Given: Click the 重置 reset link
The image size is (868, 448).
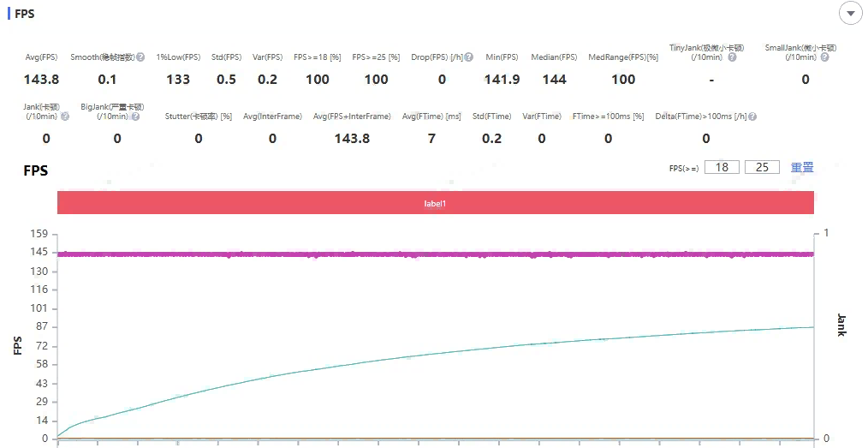Looking at the screenshot, I should (x=802, y=167).
